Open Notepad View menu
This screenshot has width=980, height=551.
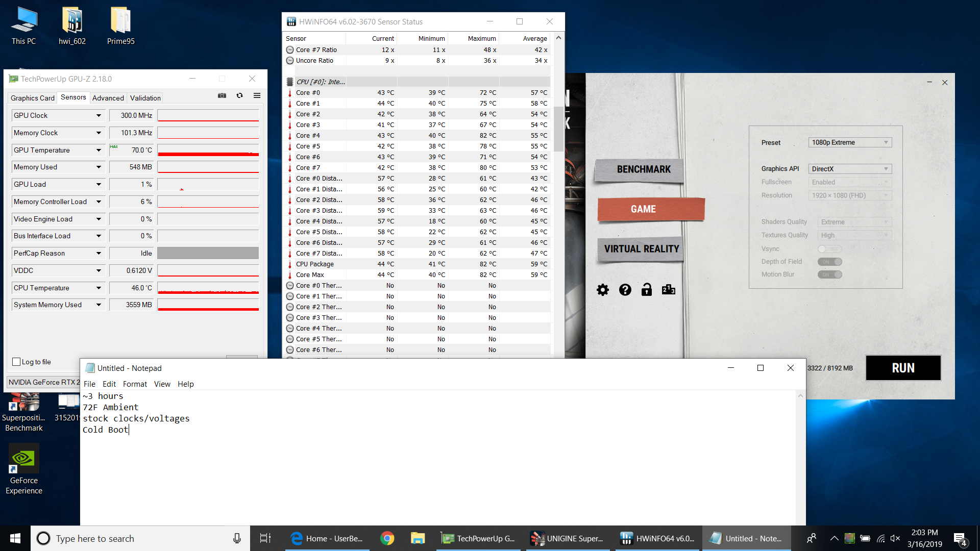pos(162,384)
